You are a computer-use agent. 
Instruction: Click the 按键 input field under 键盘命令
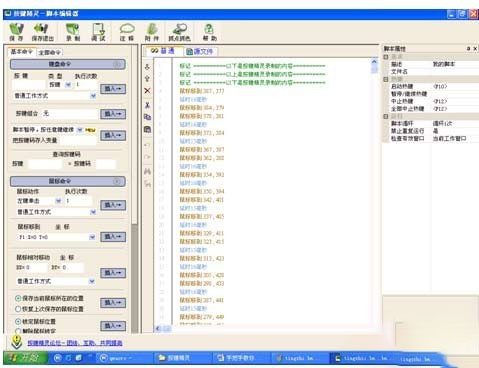coord(29,85)
